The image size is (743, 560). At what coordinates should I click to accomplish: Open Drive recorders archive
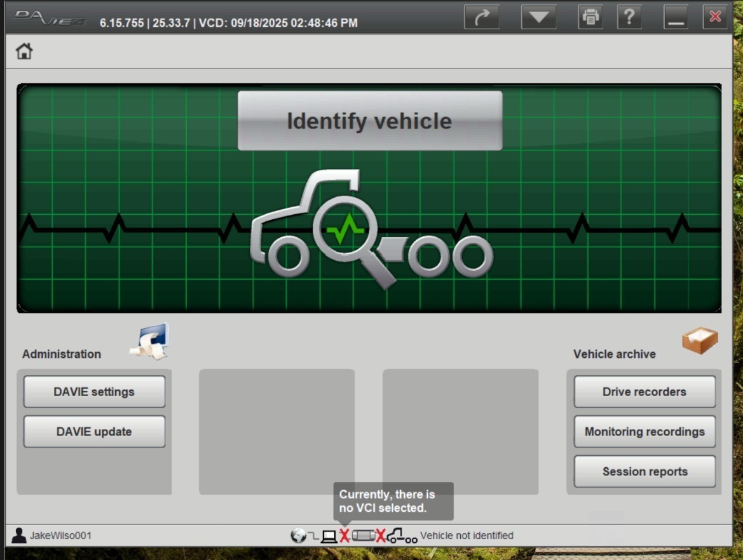coord(644,392)
